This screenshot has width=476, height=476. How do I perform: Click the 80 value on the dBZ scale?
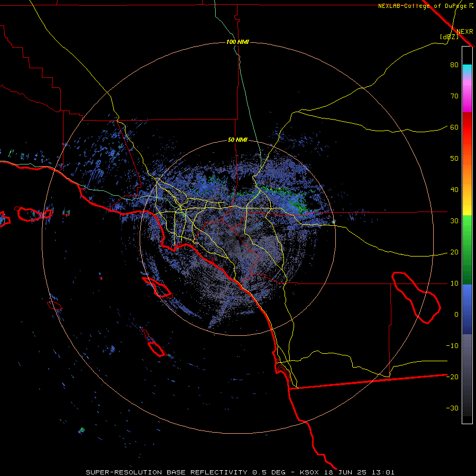click(x=454, y=65)
